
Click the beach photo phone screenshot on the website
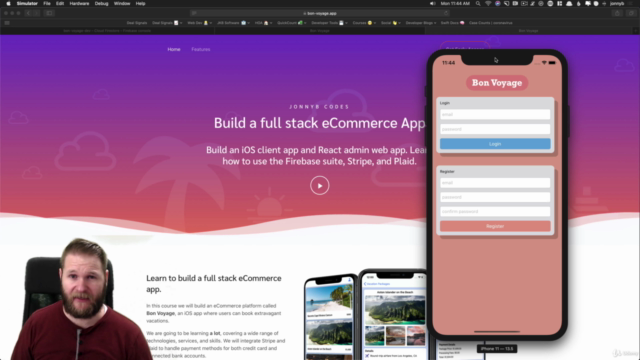coord(330,317)
